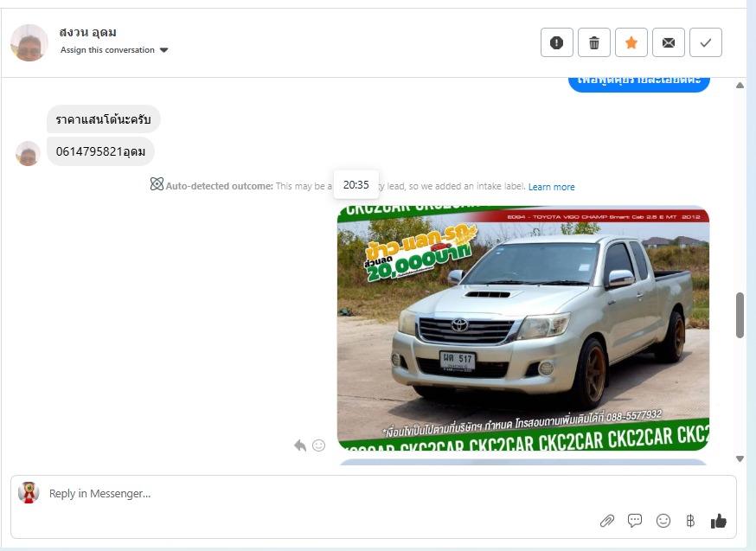Attach a file with the paperclip icon
Screen dimensions: 756x551
607,521
